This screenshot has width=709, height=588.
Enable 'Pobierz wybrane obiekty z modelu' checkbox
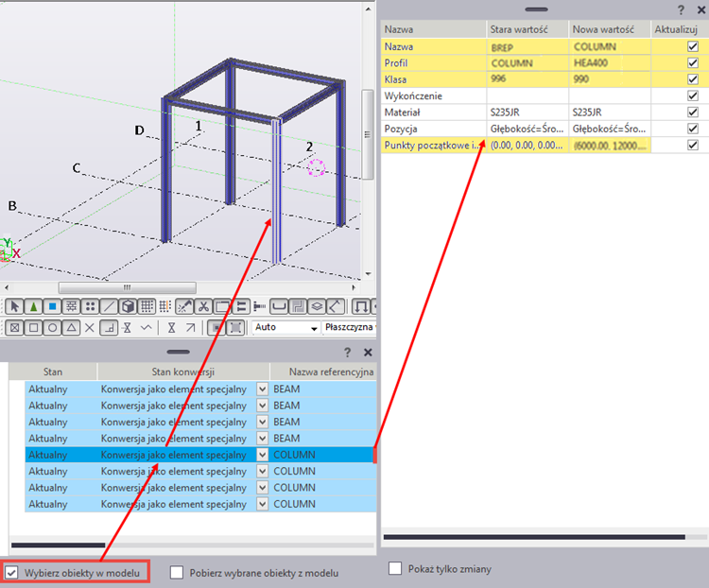[x=176, y=572]
